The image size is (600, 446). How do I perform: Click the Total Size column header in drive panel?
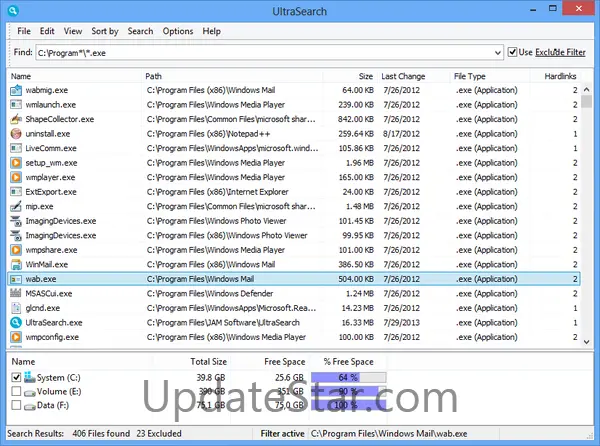[x=209, y=361]
